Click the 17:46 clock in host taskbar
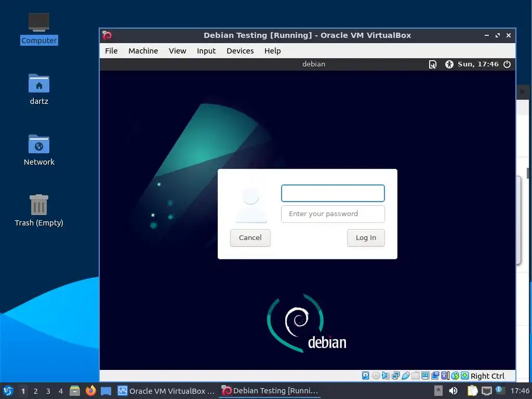Screen dimensions: 532x399 520,391
